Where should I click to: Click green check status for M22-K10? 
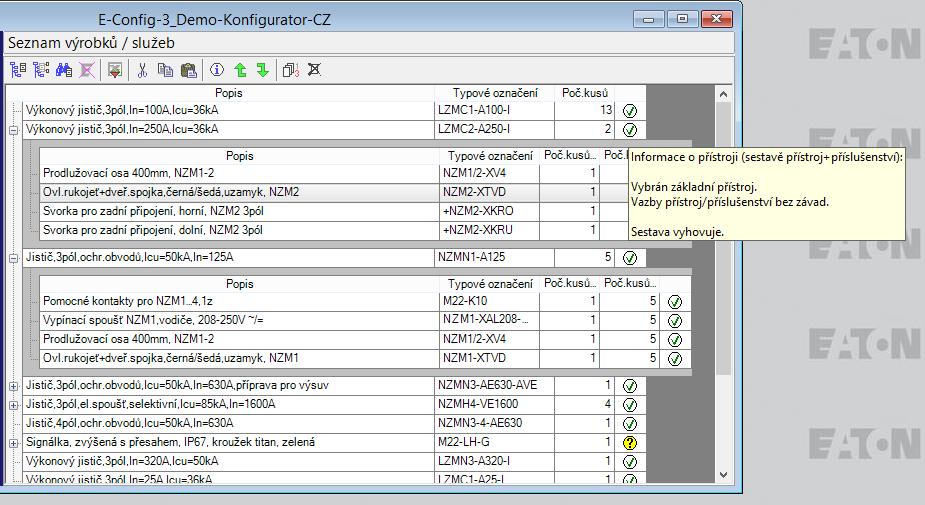(674, 301)
